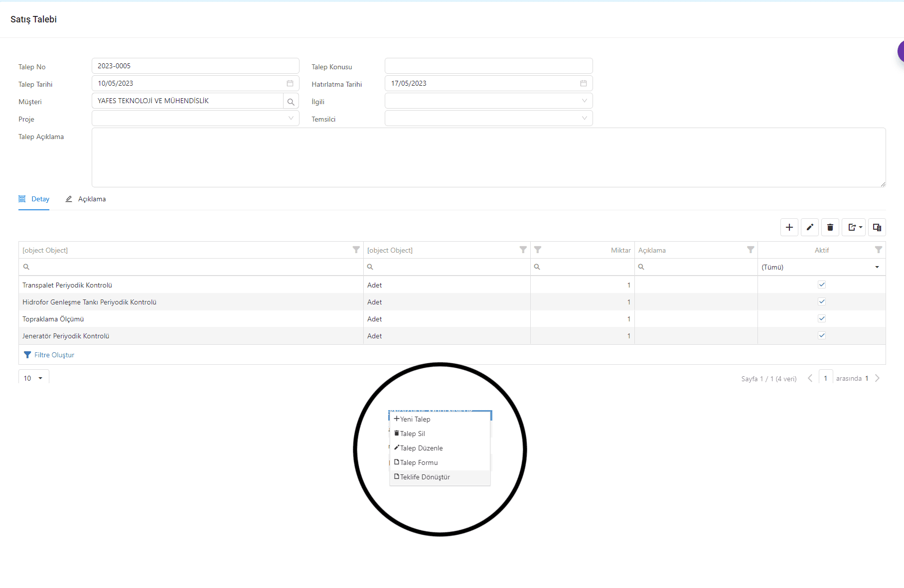Viewport: 904px width, 588px height.
Task: Toggle Aktif checkbox for Topraklama Ölçümü
Action: coord(822,318)
